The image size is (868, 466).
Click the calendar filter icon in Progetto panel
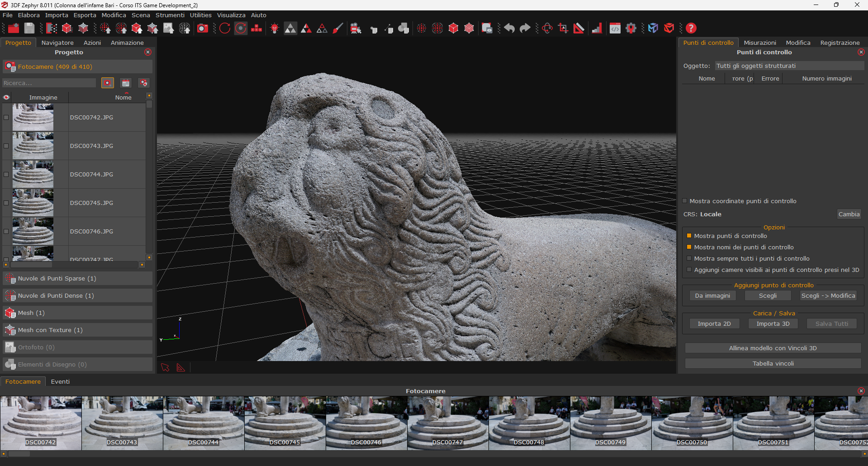(x=126, y=83)
